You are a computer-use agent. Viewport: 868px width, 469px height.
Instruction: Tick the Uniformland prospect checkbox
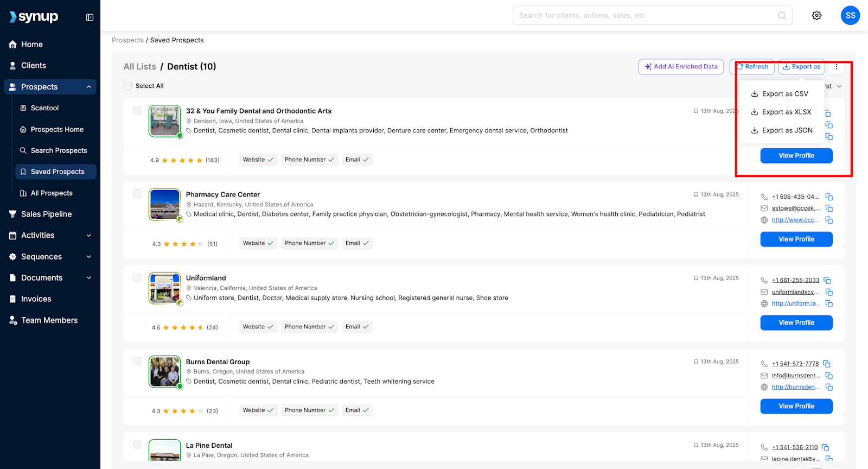pos(137,277)
